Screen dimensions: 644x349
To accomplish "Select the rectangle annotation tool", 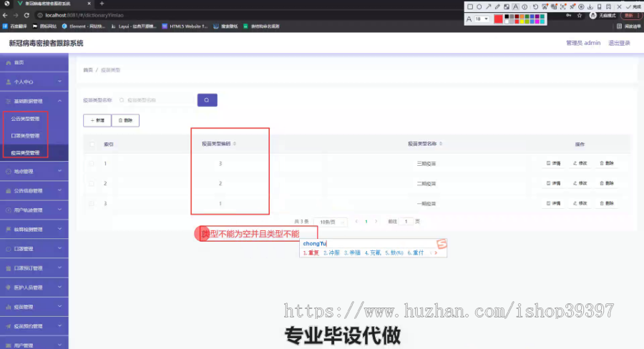I will point(470,7).
